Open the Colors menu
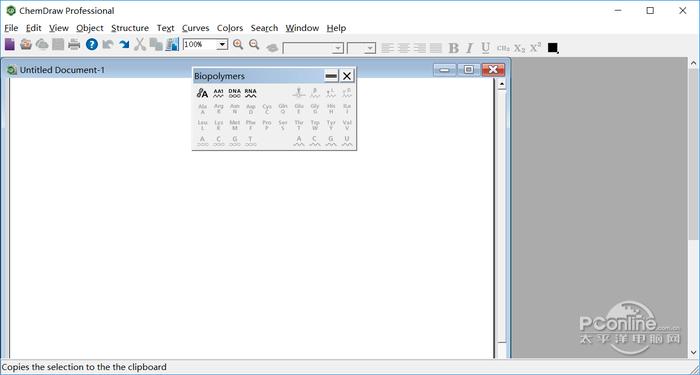 coord(230,28)
